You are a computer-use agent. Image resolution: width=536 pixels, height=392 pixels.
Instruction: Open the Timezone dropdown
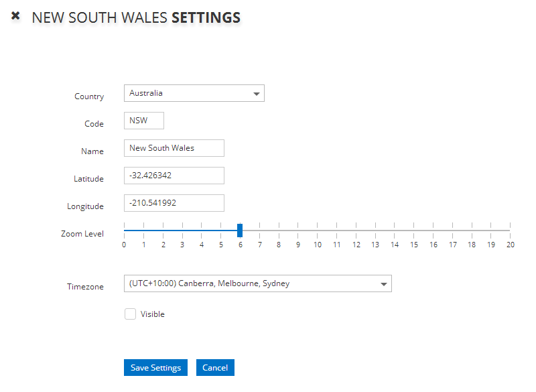[x=257, y=283]
